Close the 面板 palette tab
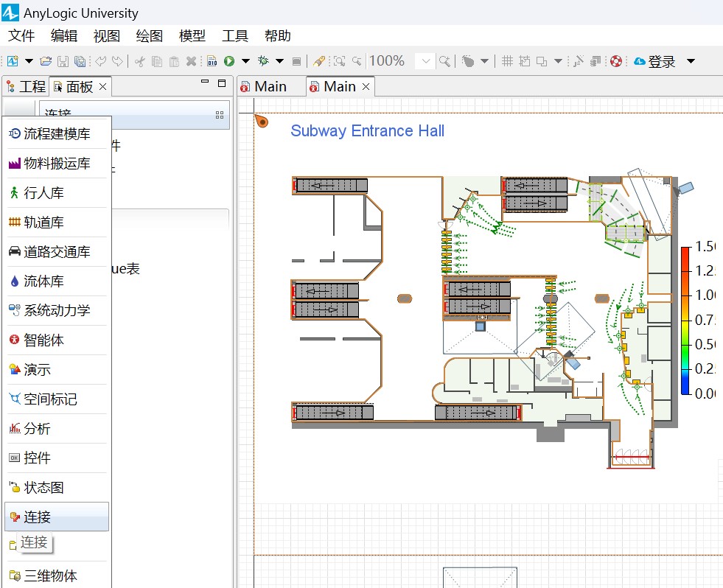The height and width of the screenshot is (588, 723). (103, 87)
